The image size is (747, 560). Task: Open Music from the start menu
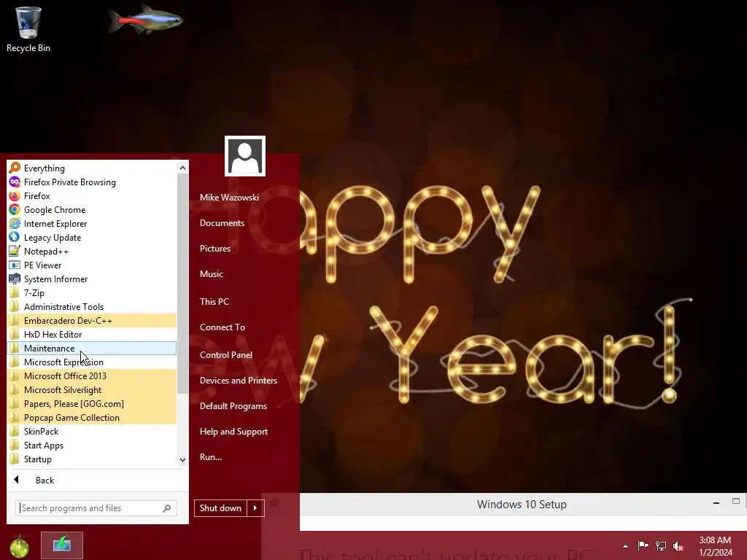212,274
